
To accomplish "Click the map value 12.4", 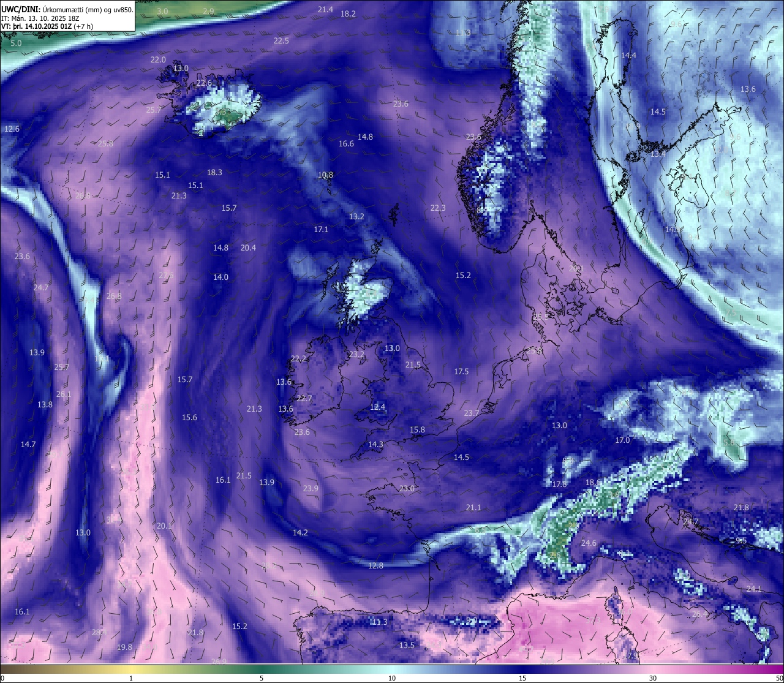I will [378, 407].
